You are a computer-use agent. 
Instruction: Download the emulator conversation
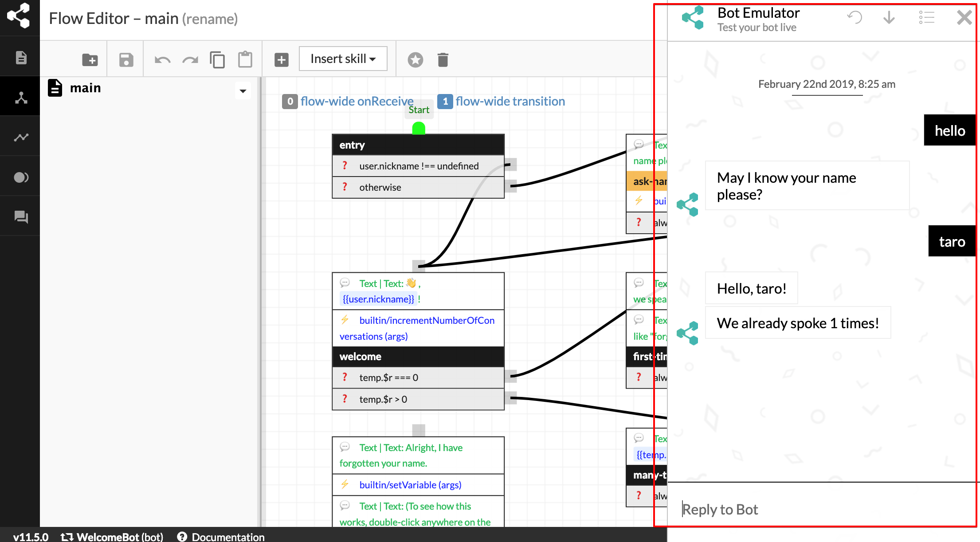[889, 18]
